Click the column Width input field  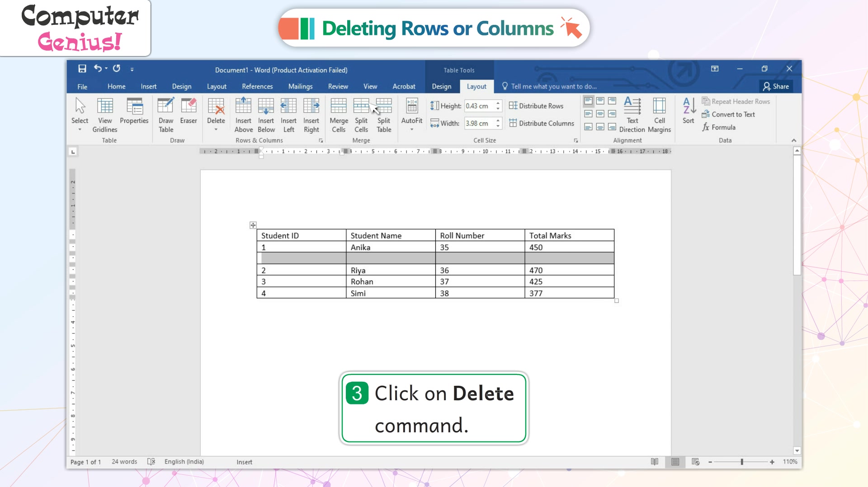click(x=479, y=123)
